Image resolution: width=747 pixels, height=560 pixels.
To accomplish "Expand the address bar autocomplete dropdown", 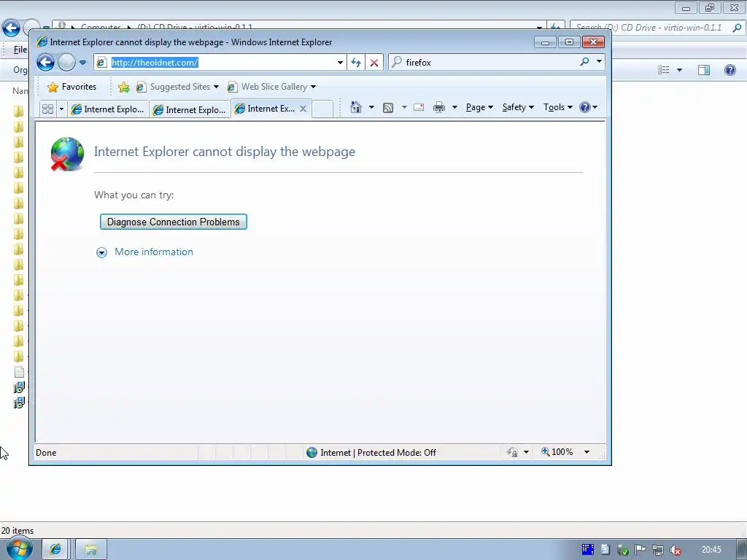I will [340, 63].
